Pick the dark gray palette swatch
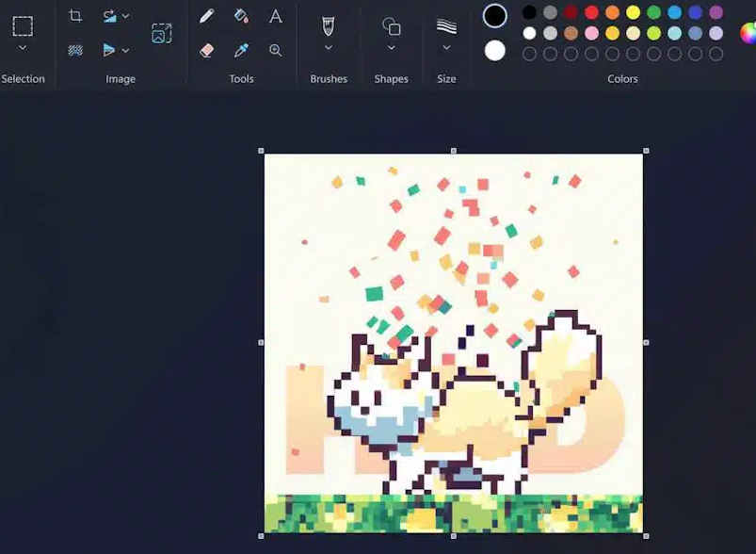Viewport: 756px width, 554px height. [550, 12]
